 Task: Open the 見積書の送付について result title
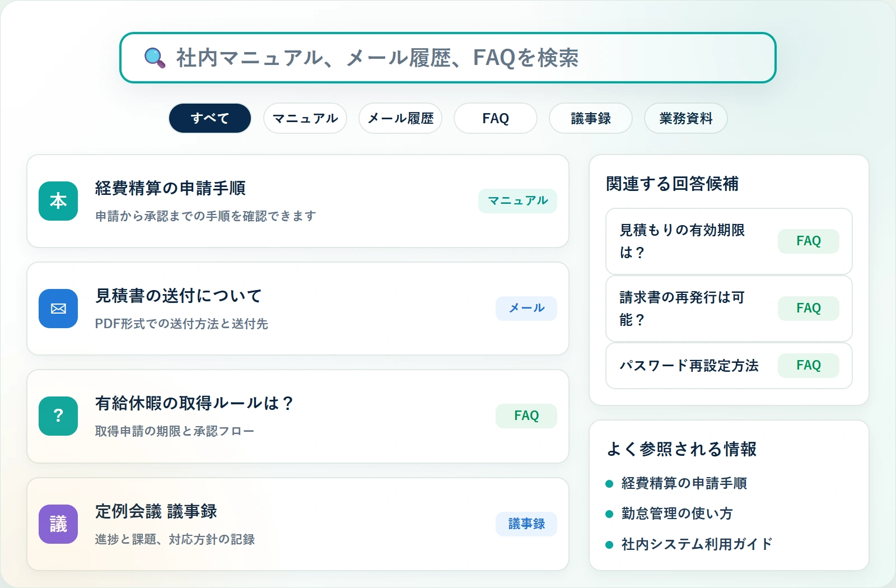[178, 296]
